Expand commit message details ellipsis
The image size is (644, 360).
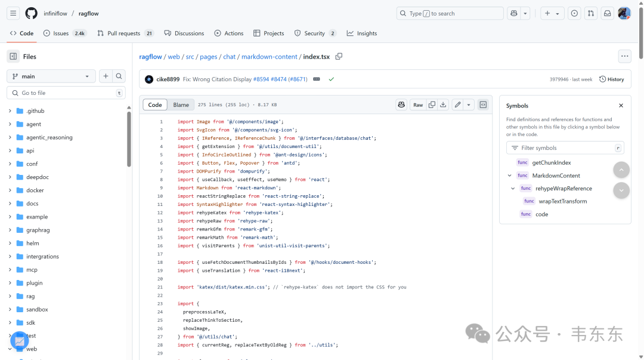click(316, 79)
